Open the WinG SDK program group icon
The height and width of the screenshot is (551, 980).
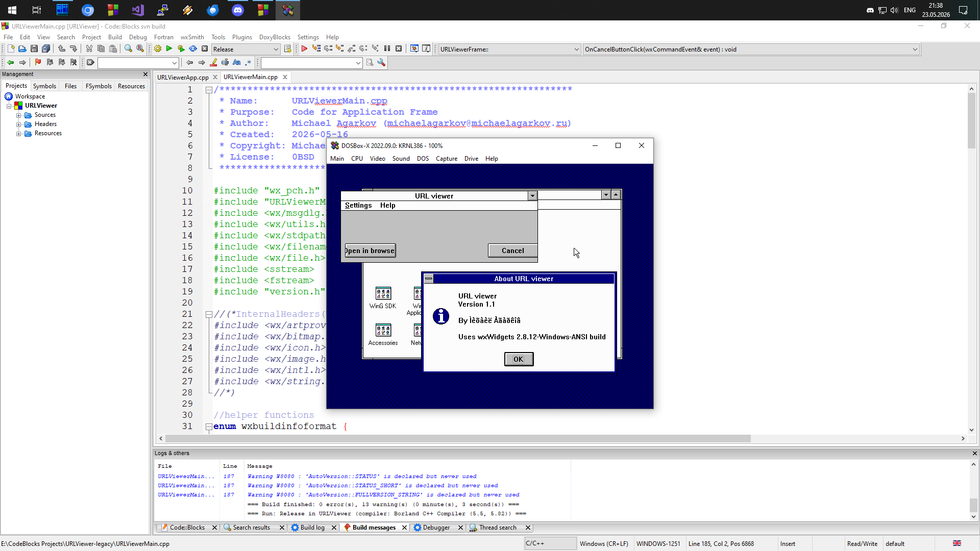[x=383, y=298]
